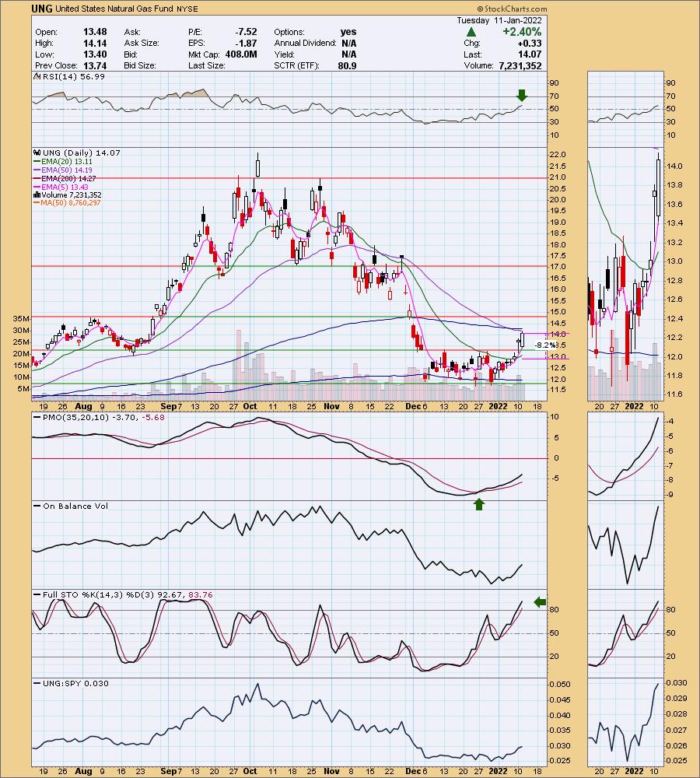700x778 pixels.
Task: Click the zoomed price candlestick thumbnail panel
Action: pyautogui.click(x=625, y=275)
